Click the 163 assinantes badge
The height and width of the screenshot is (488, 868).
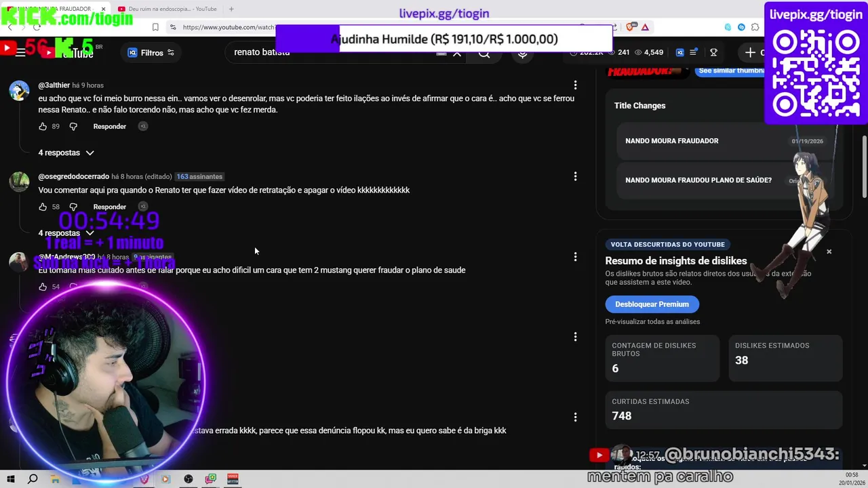click(x=199, y=176)
